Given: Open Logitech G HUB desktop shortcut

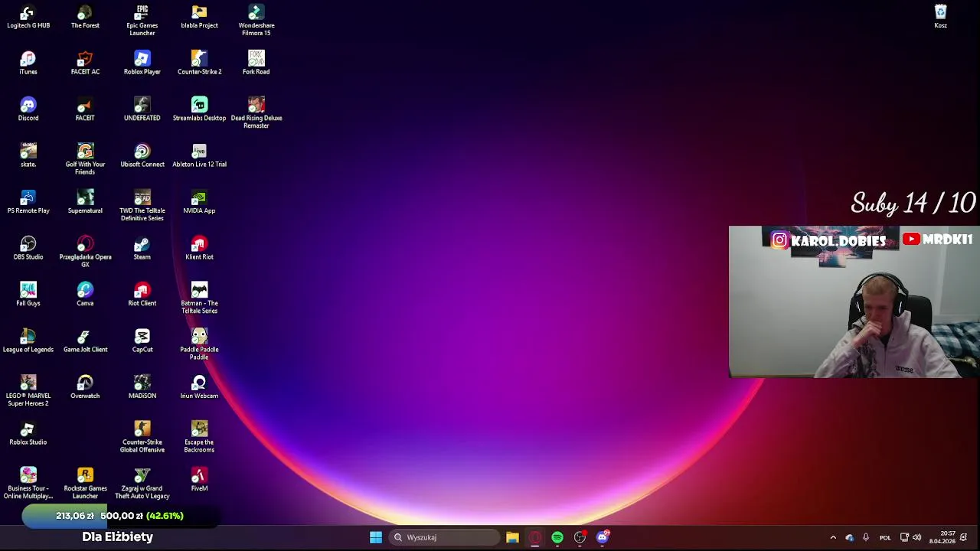Looking at the screenshot, I should coord(28,17).
